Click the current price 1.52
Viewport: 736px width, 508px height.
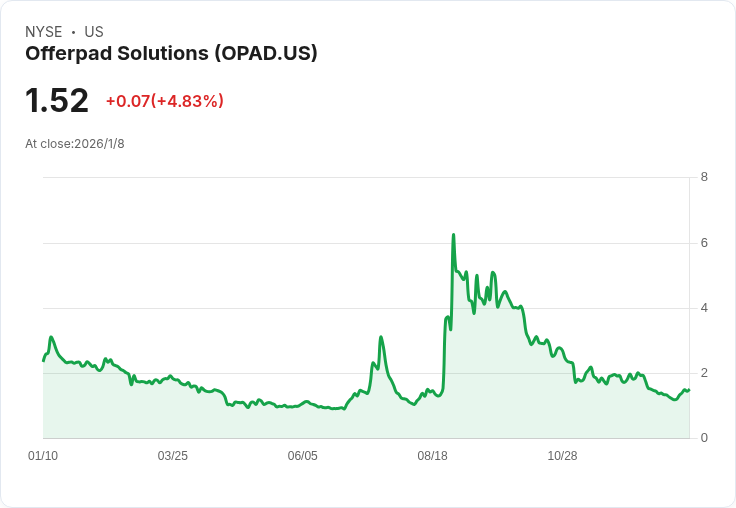pyautogui.click(x=57, y=100)
